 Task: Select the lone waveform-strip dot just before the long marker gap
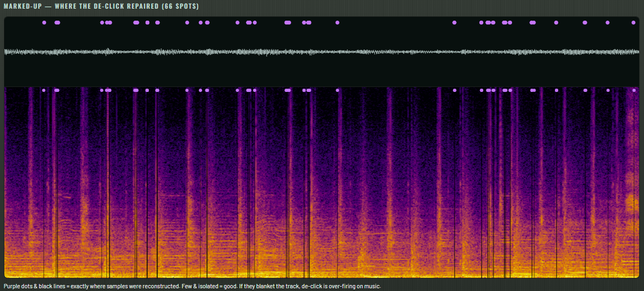click(338, 23)
